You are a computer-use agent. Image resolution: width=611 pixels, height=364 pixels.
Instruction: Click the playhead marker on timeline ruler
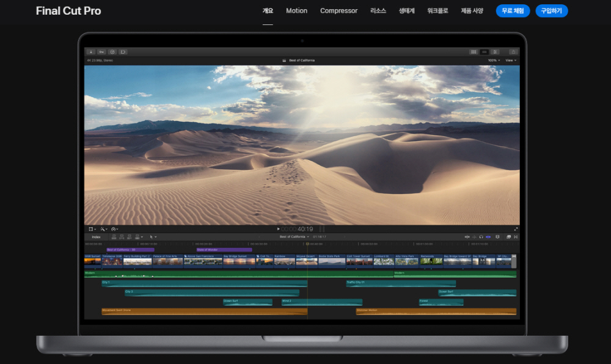pos(307,244)
